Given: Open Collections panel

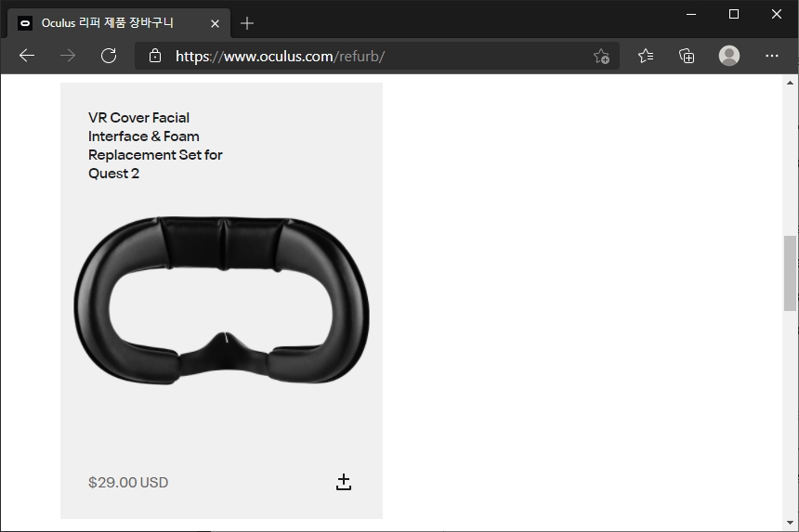Looking at the screenshot, I should [687, 56].
